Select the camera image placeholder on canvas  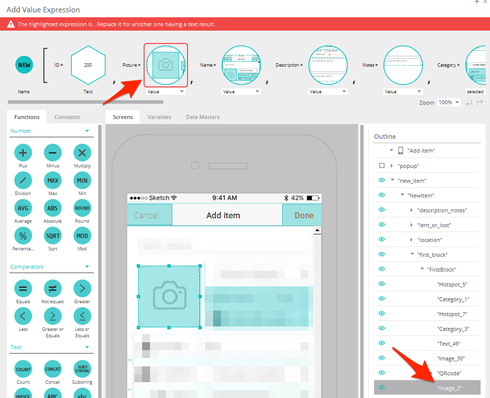pyautogui.click(x=169, y=296)
